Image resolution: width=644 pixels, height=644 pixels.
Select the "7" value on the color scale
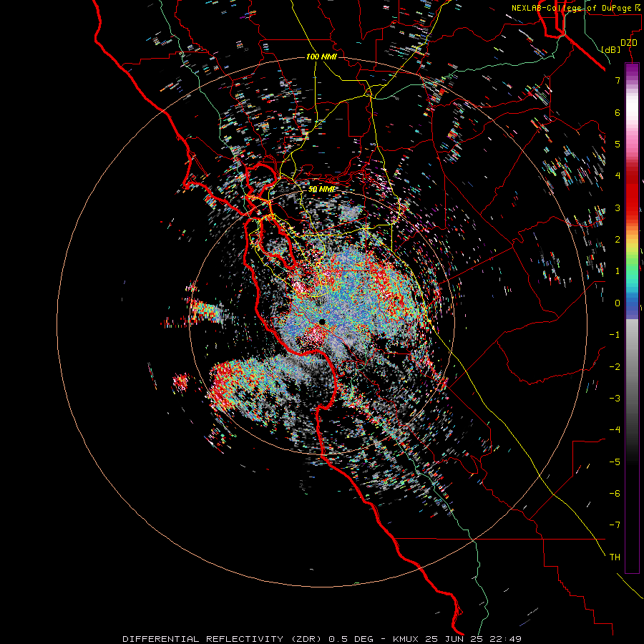(618, 80)
